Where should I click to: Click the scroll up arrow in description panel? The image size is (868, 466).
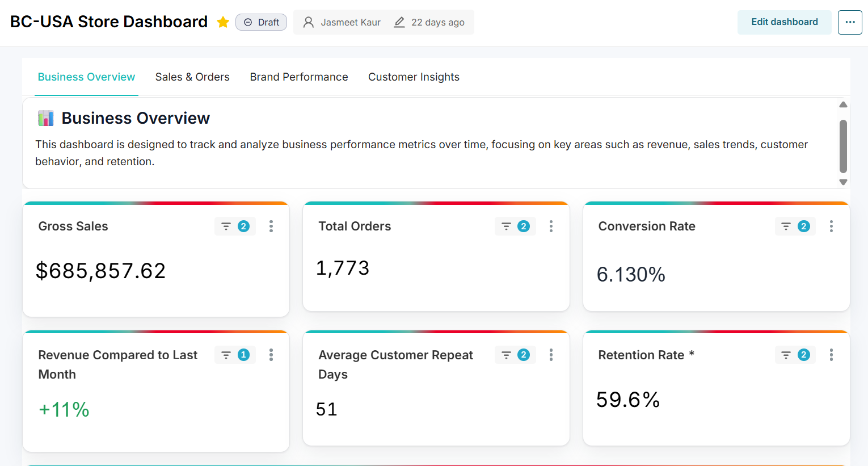pos(843,104)
